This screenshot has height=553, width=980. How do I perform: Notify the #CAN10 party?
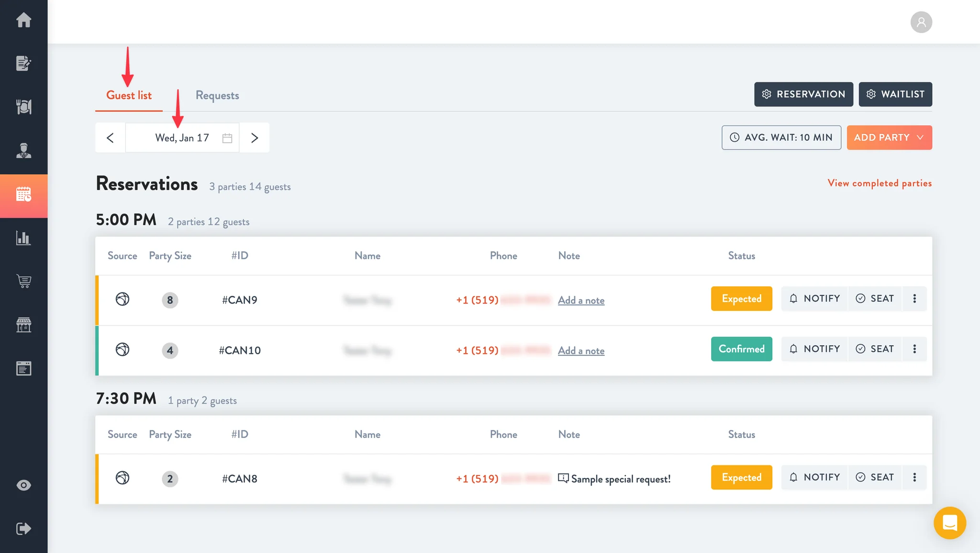pos(814,349)
